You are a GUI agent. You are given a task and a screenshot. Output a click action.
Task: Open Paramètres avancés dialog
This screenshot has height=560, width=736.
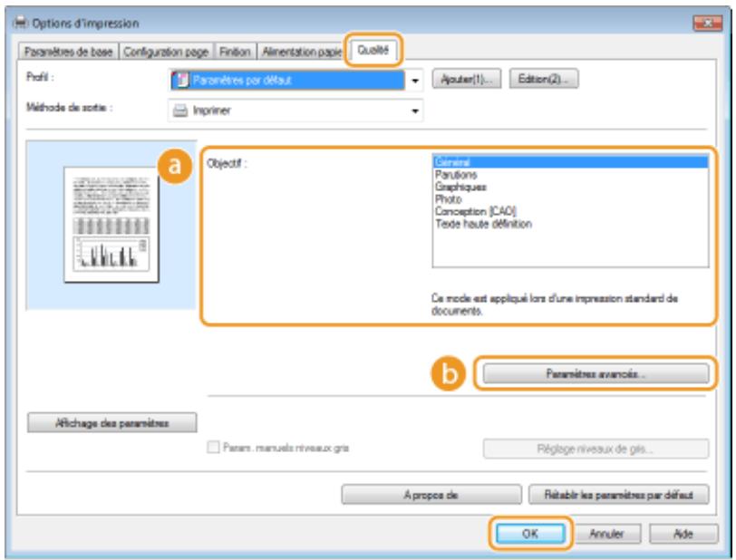pyautogui.click(x=596, y=373)
